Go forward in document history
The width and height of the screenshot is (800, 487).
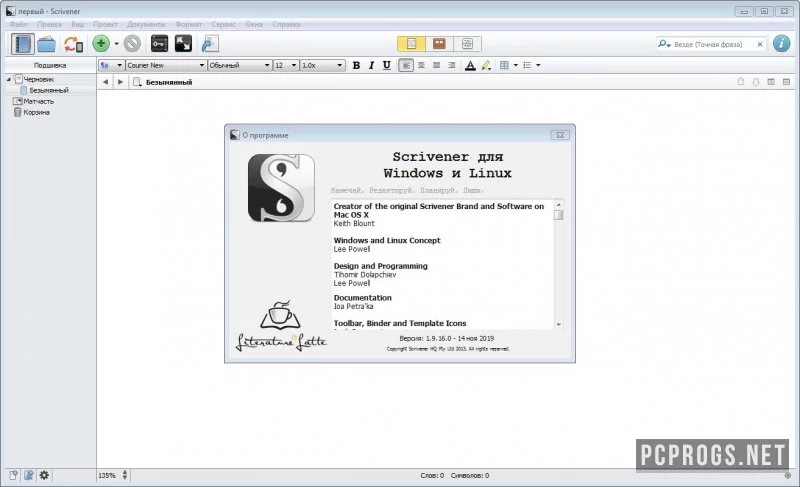(x=120, y=82)
